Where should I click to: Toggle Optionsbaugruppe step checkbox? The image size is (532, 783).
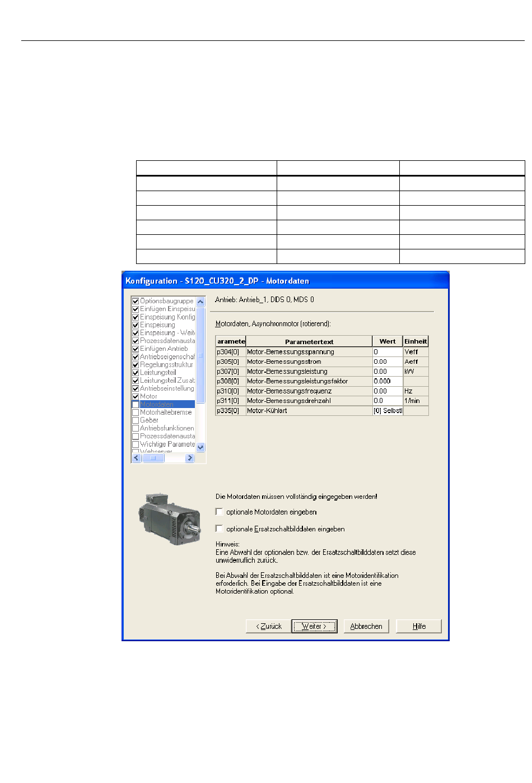(x=136, y=301)
